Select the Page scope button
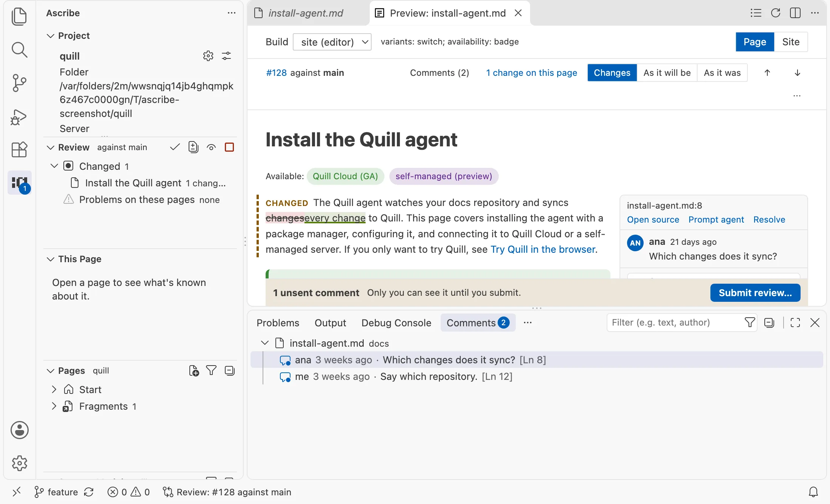This screenshot has height=504, width=830. pyautogui.click(x=755, y=42)
